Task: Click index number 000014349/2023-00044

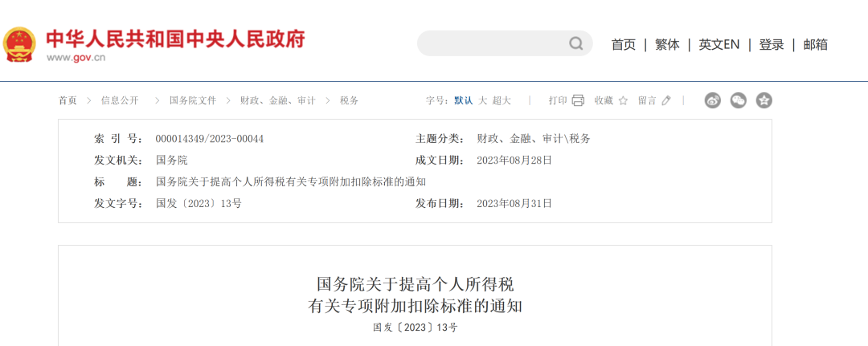Action: (210, 139)
